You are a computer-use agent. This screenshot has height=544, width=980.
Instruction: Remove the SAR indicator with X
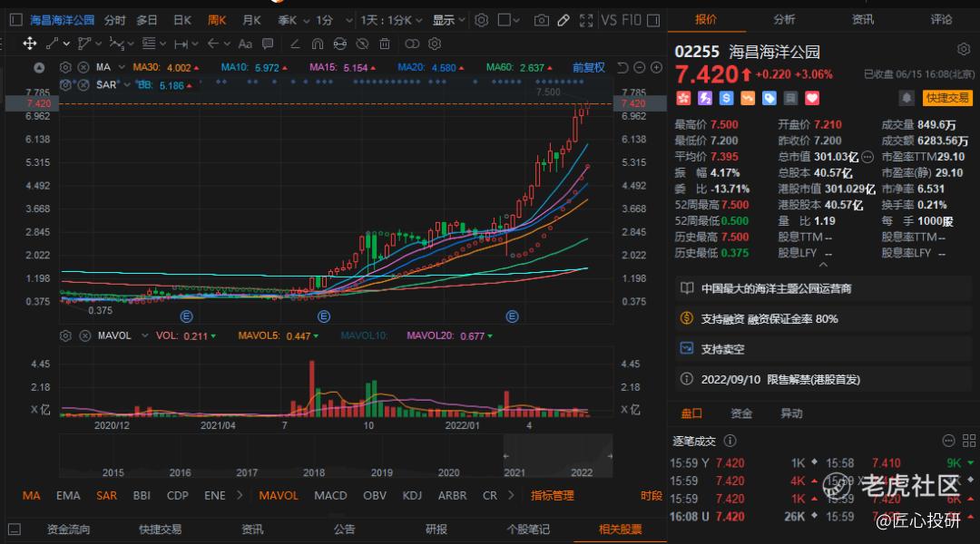tap(83, 85)
